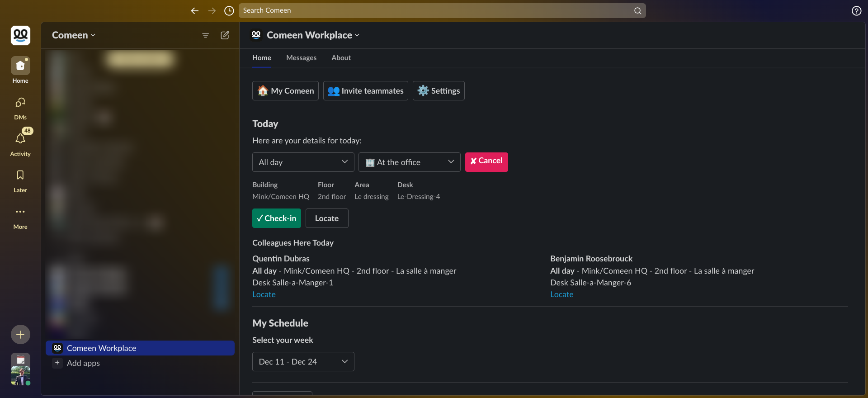Expand the Comeen workspace name menu

click(x=74, y=35)
